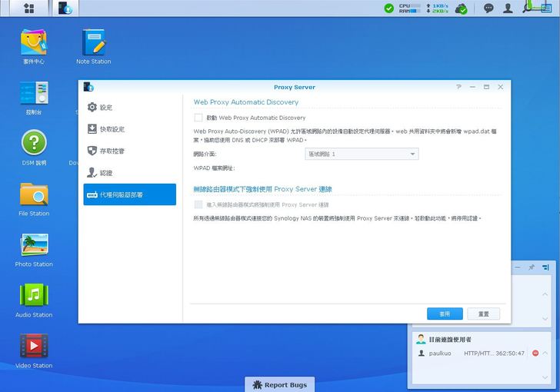Select the 認證 authentication sidebar item
The width and height of the screenshot is (560, 392).
pos(130,173)
